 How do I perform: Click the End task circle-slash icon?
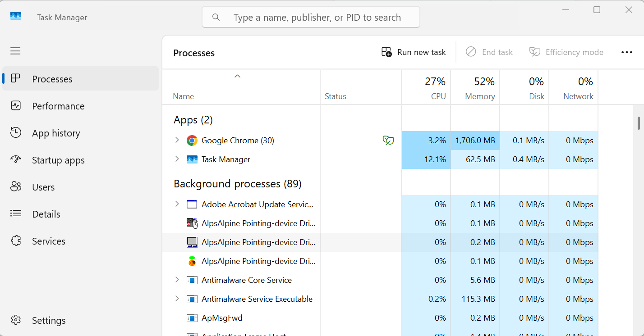point(471,52)
